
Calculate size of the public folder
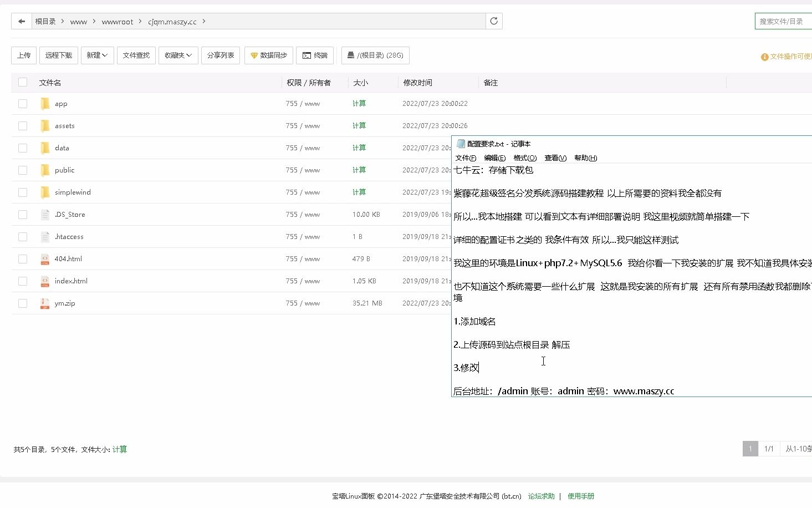[359, 170]
